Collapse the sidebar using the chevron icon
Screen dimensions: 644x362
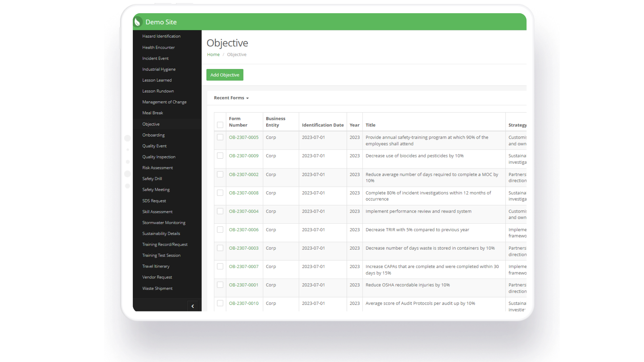193,306
